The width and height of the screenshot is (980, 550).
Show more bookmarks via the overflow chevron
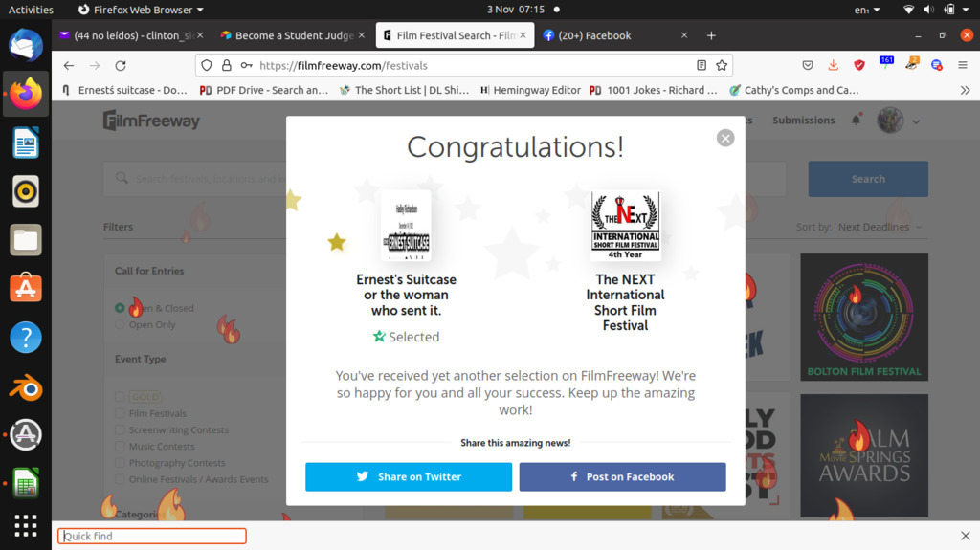click(x=966, y=90)
